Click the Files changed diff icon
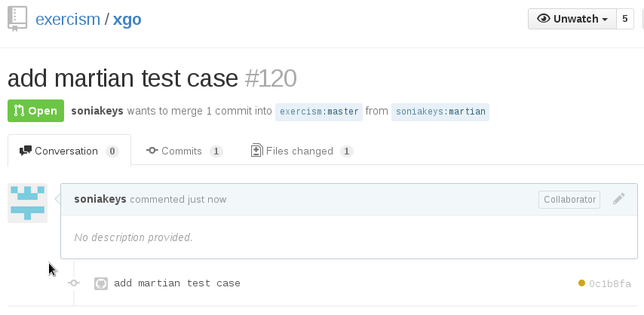This screenshot has width=644, height=315. click(x=256, y=150)
